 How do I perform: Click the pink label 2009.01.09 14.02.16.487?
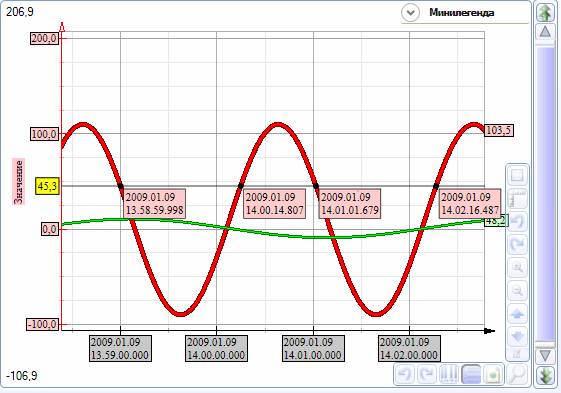pos(470,203)
